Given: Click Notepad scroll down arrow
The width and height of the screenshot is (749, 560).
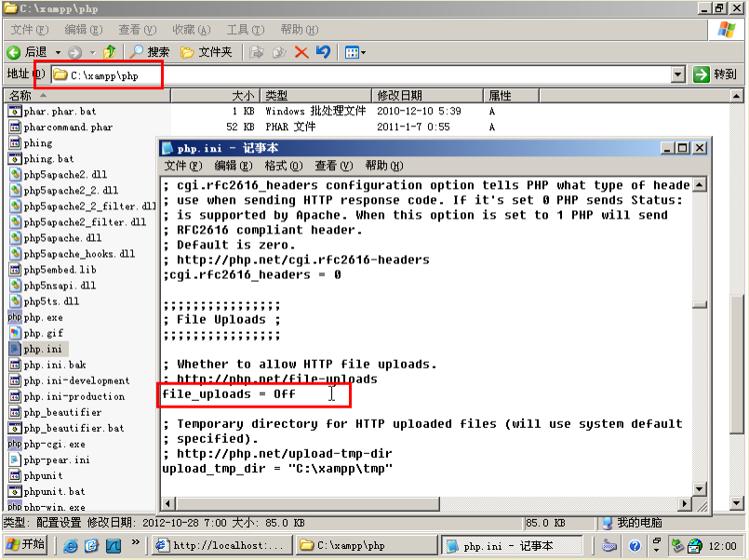Looking at the screenshot, I should tap(700, 489).
